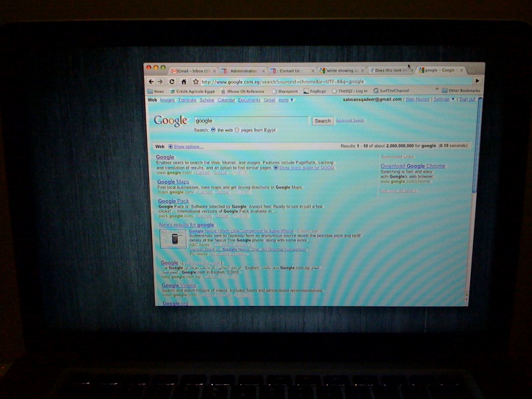The height and width of the screenshot is (399, 532).
Task: Open the News bookmarks folder
Action: tap(156, 91)
